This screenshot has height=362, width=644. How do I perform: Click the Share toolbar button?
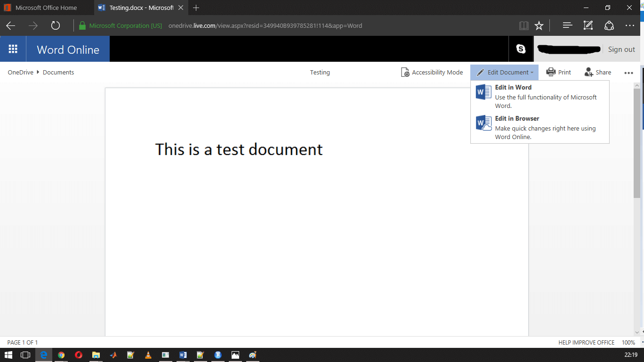click(x=598, y=72)
